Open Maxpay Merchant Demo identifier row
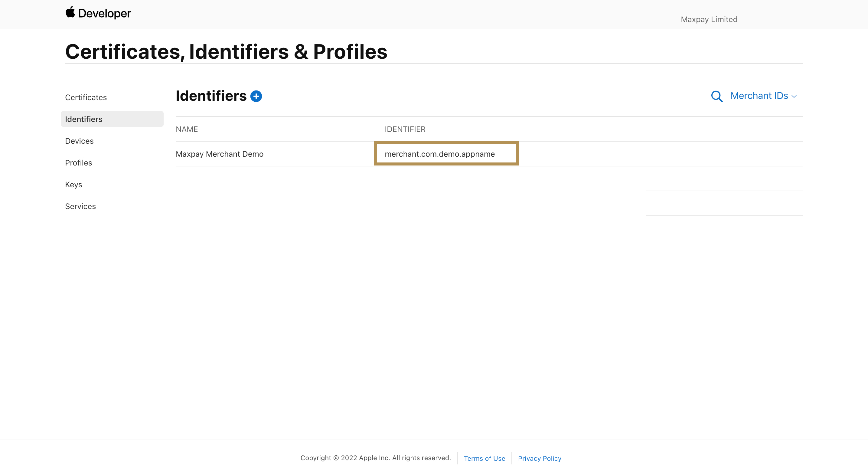Viewport: 868px width, 475px height. tap(219, 154)
